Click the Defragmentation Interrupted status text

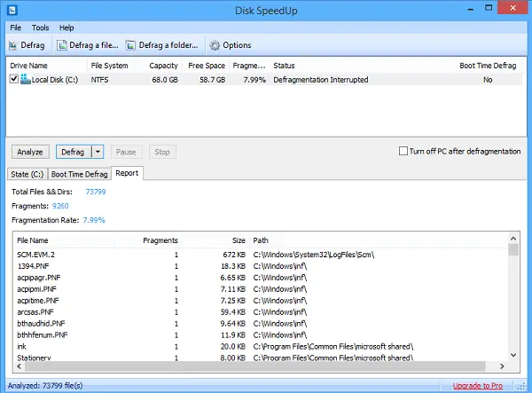pyautogui.click(x=321, y=80)
